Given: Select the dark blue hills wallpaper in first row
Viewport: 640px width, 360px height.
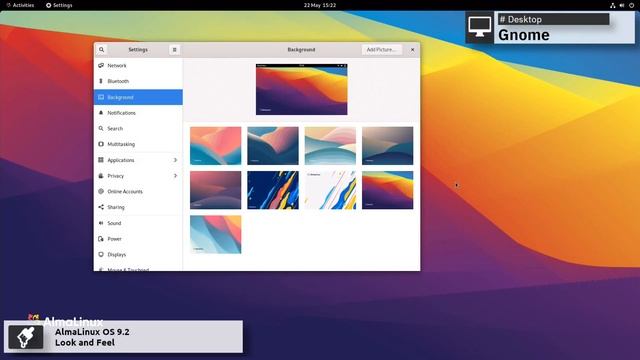Looking at the screenshot, I should tap(273, 146).
